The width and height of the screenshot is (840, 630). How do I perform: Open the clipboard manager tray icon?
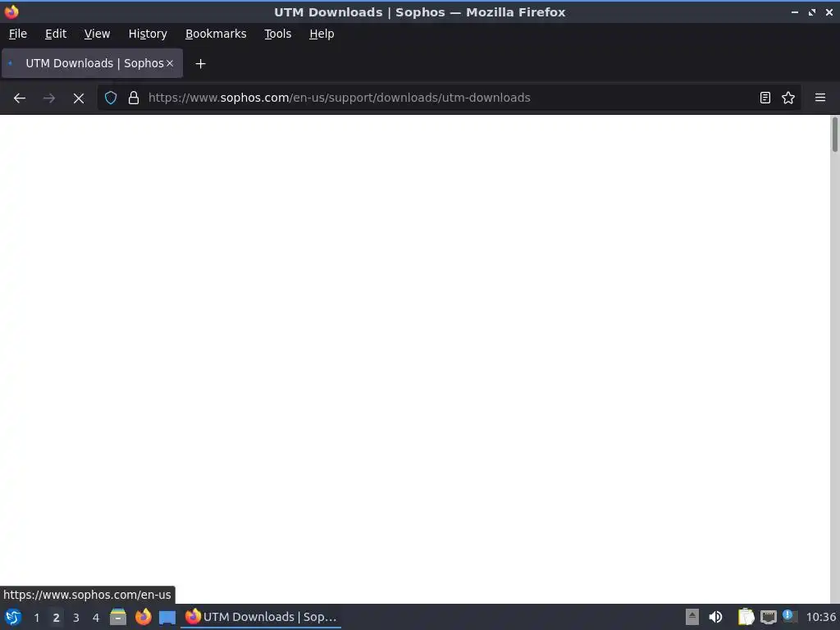(746, 617)
